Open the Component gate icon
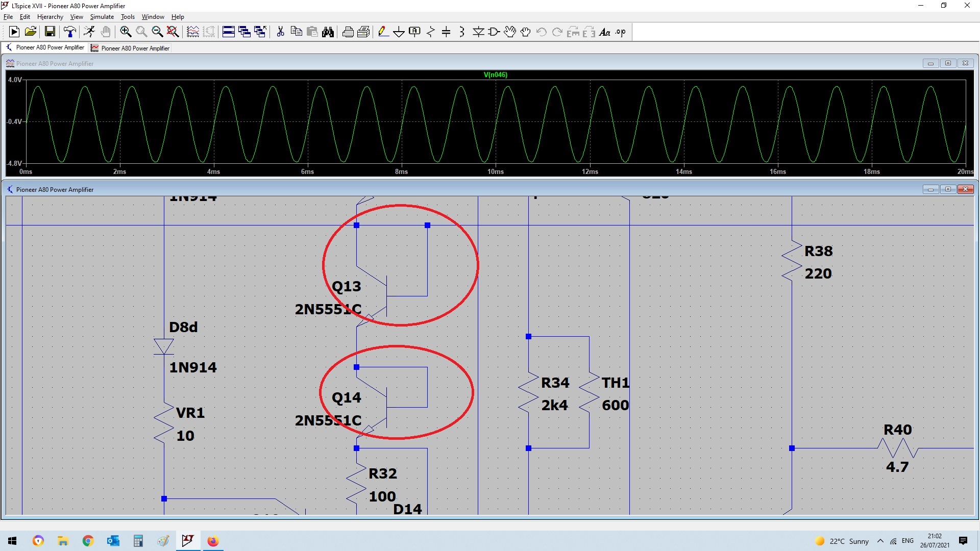 click(494, 32)
